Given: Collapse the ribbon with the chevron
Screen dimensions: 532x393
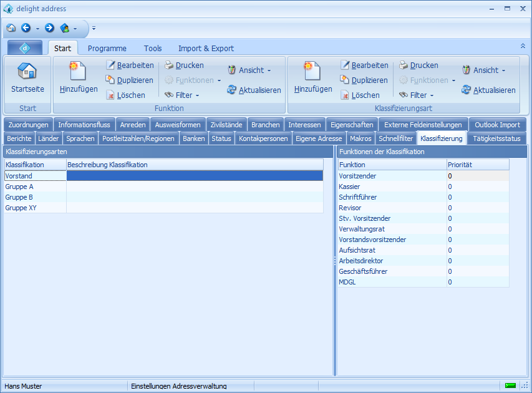Looking at the screenshot, I should [x=523, y=46].
